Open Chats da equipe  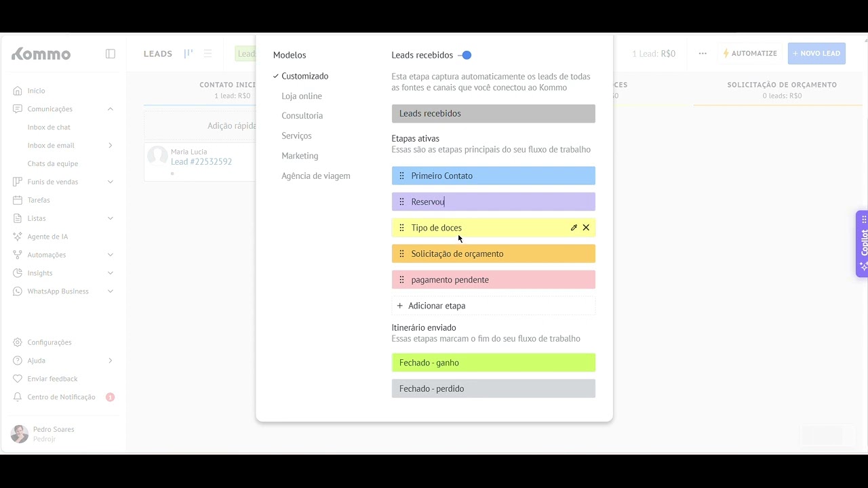point(53,164)
